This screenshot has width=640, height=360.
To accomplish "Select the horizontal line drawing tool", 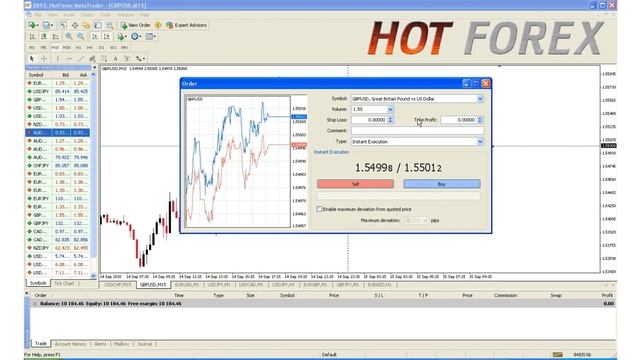I will 69,58.
